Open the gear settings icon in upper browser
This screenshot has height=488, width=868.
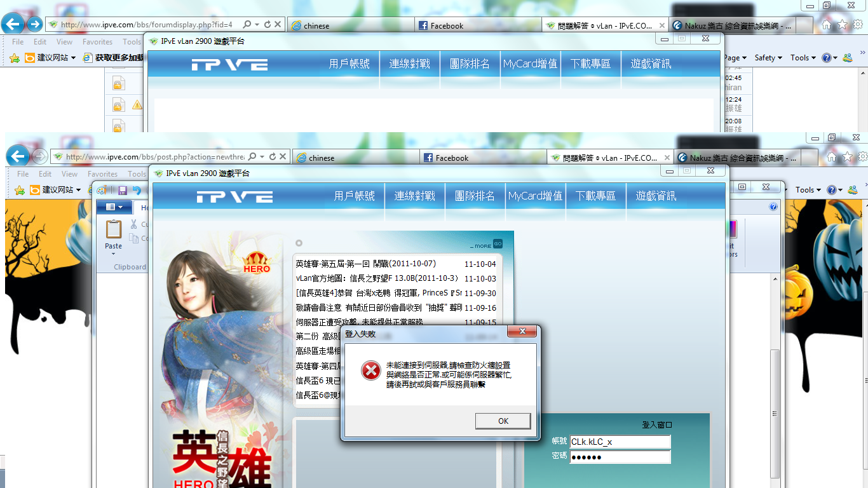coord(857,24)
